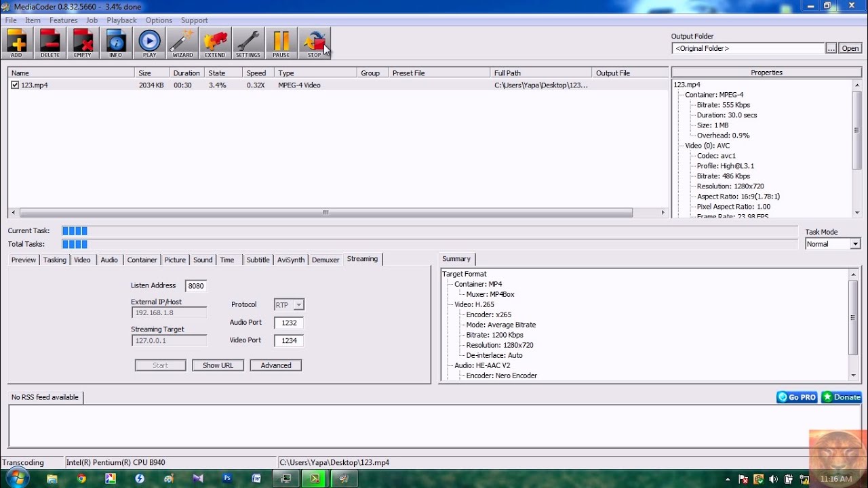Switch to the Audio tab
868x488 pixels.
pos(109,260)
